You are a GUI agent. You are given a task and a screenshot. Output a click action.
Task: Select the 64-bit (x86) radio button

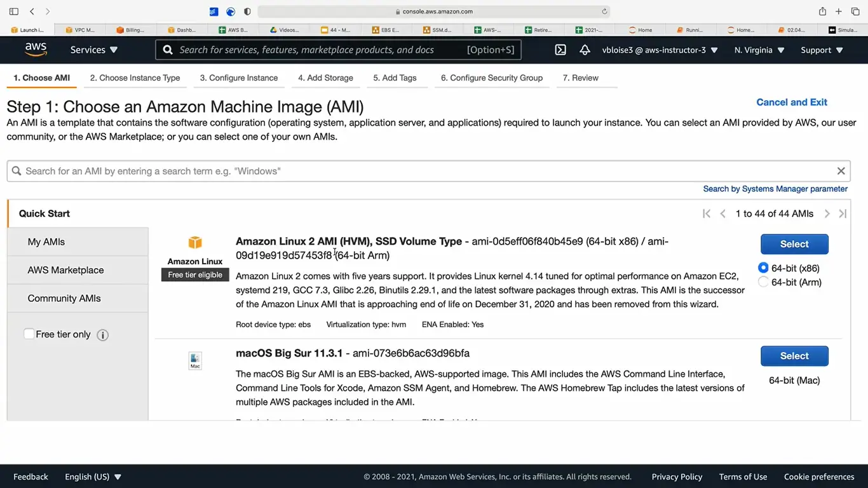763,268
